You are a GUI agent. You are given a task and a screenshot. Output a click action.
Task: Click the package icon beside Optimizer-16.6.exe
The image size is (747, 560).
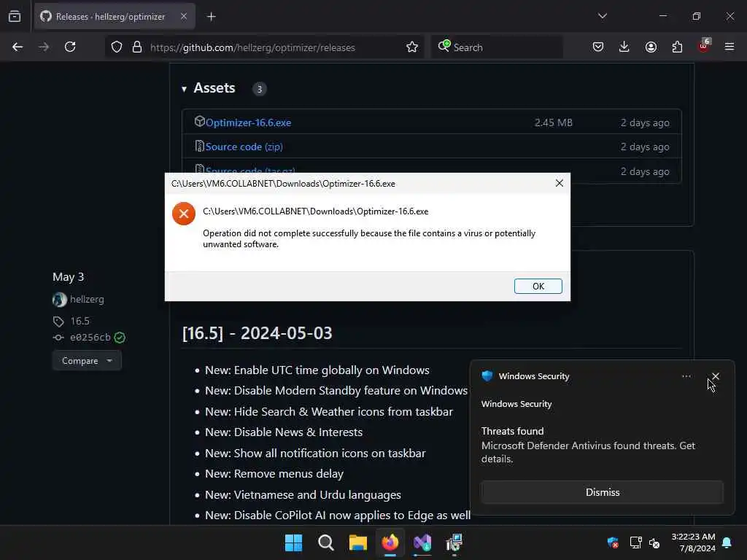coord(200,122)
